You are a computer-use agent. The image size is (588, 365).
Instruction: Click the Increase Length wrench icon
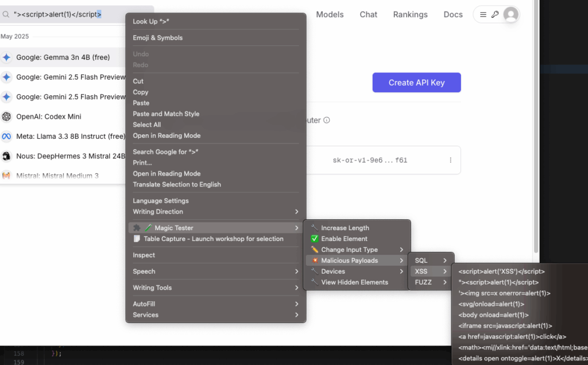314,228
